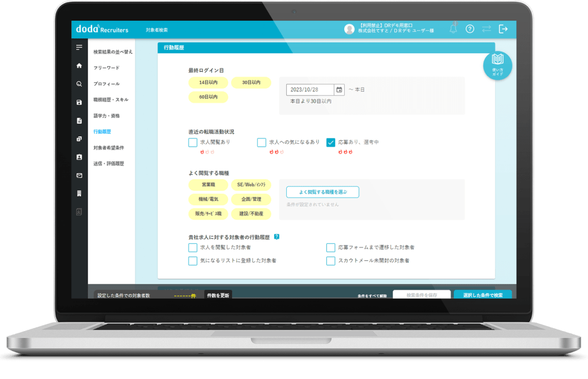Open the hamburger menu in sidebar

click(79, 47)
